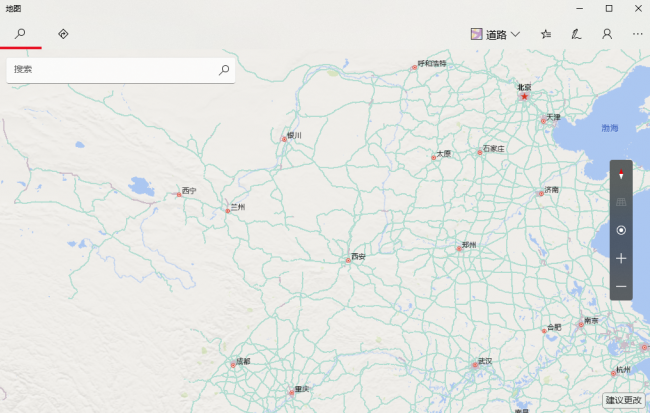Select the 呼和浩特 city label

(x=432, y=63)
